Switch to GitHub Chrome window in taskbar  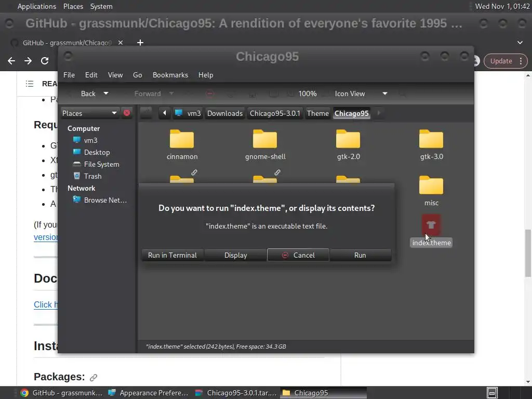click(x=62, y=393)
